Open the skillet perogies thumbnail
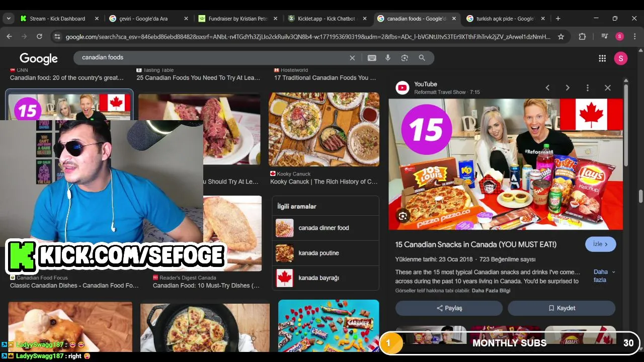This screenshot has width=644, height=362. point(205,327)
